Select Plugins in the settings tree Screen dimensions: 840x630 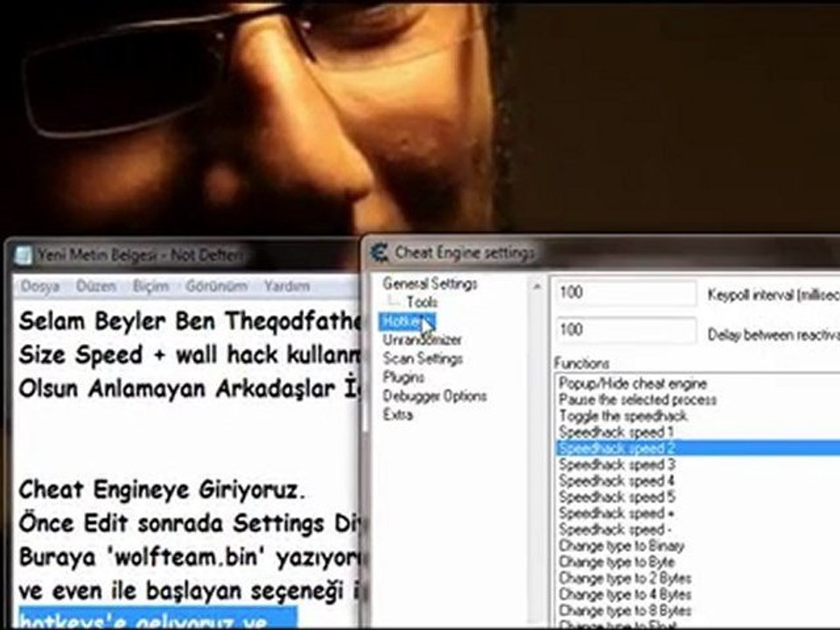pos(403,377)
